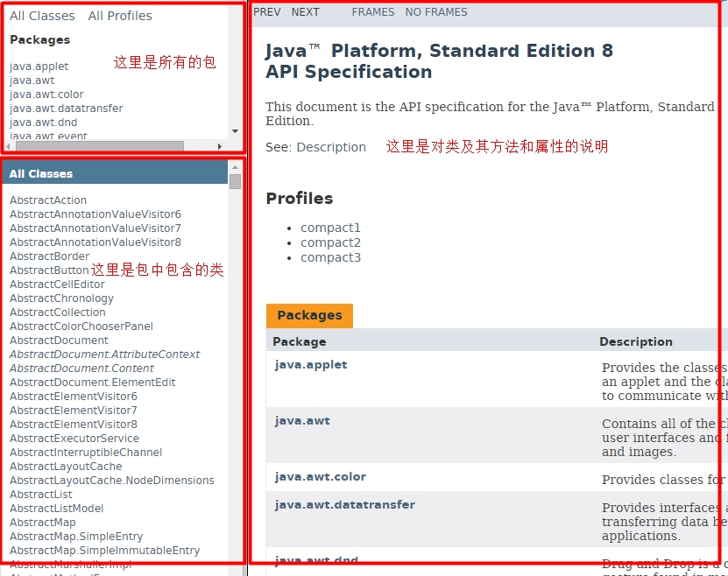Select java.awt.datatransfer in the packages frame
This screenshot has width=728, height=576.
(67, 108)
